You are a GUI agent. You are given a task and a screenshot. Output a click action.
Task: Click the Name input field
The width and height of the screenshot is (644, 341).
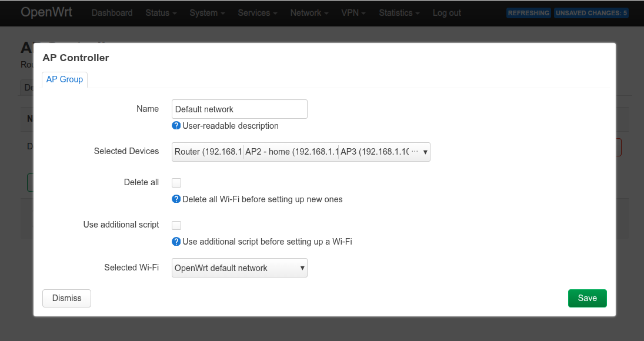pyautogui.click(x=239, y=109)
